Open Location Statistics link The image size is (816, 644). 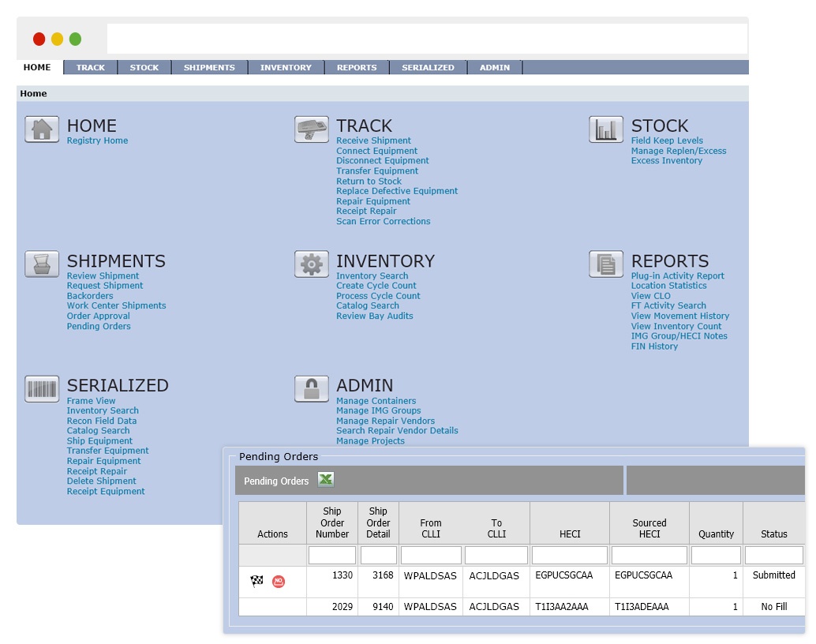[668, 286]
